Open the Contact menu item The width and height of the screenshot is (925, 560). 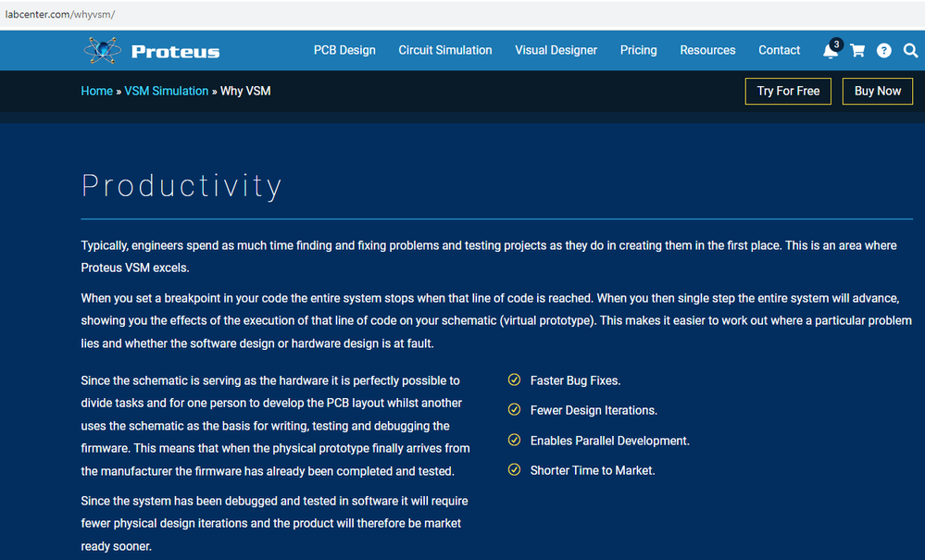tap(780, 50)
